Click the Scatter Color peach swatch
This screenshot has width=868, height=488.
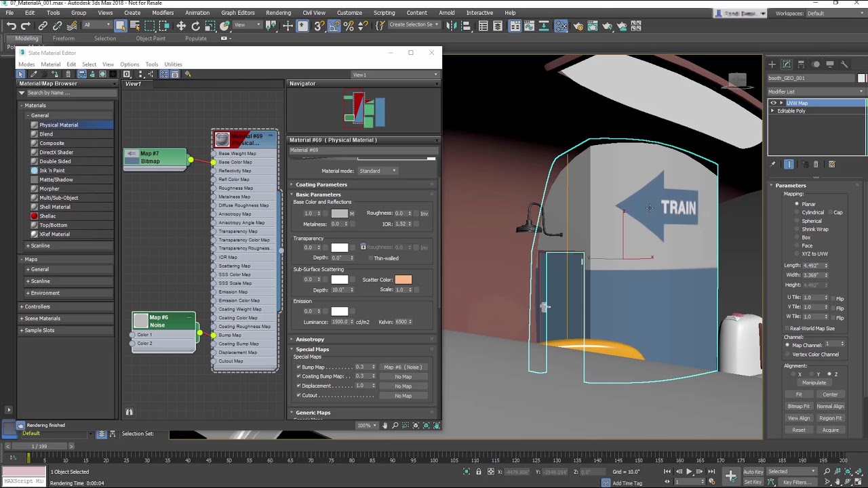[x=403, y=279]
